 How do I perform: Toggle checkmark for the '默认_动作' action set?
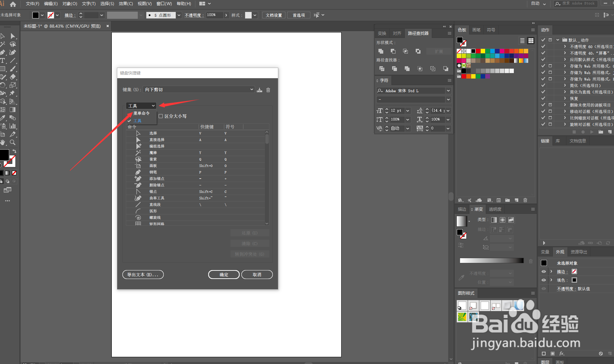click(x=543, y=40)
